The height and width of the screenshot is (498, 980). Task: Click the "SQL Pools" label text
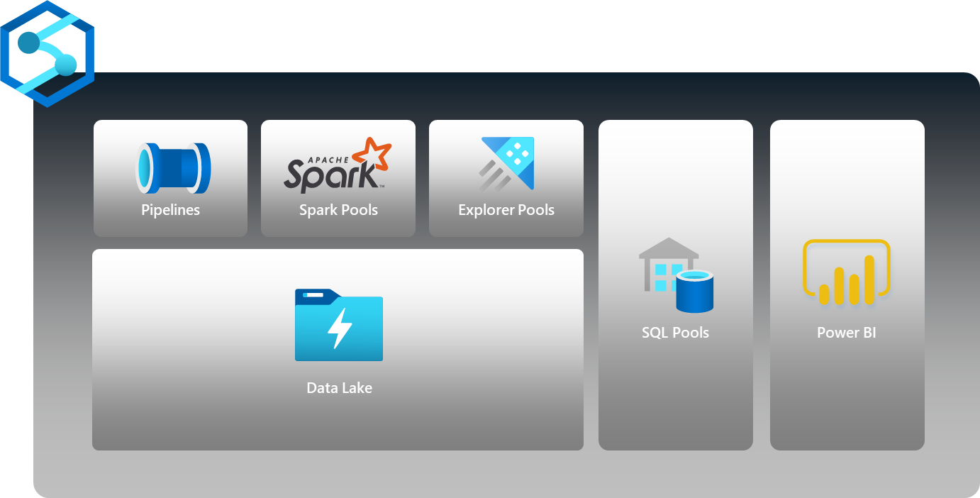pyautogui.click(x=675, y=333)
